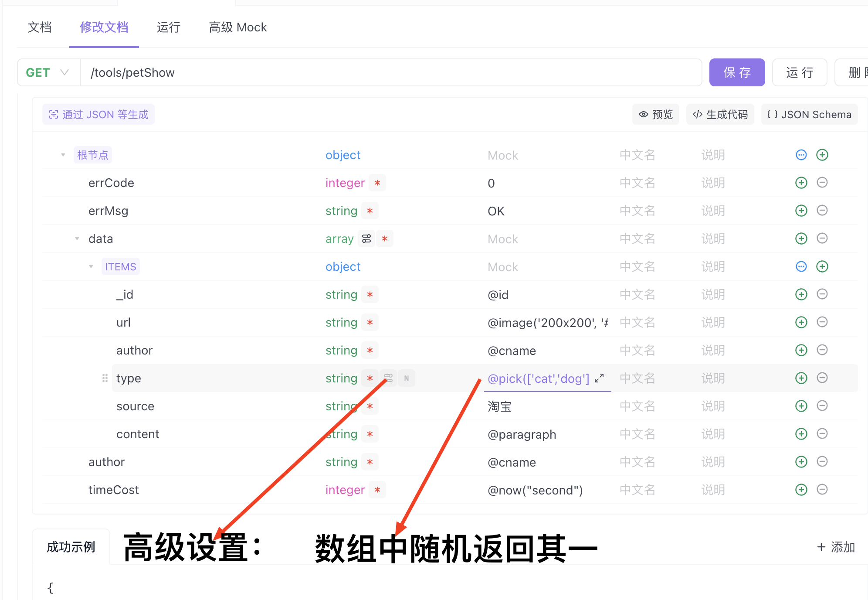
Task: Open the 预览 preview
Action: click(x=655, y=114)
